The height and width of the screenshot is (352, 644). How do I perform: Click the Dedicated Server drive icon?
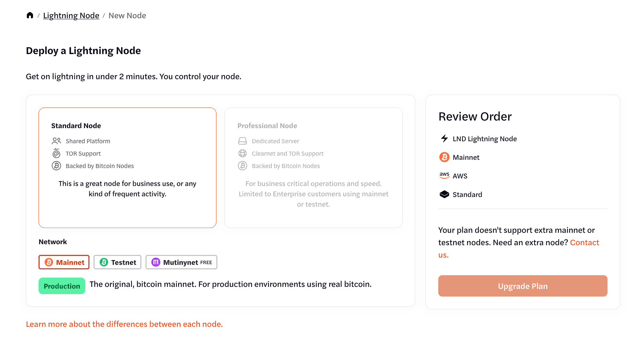click(243, 141)
